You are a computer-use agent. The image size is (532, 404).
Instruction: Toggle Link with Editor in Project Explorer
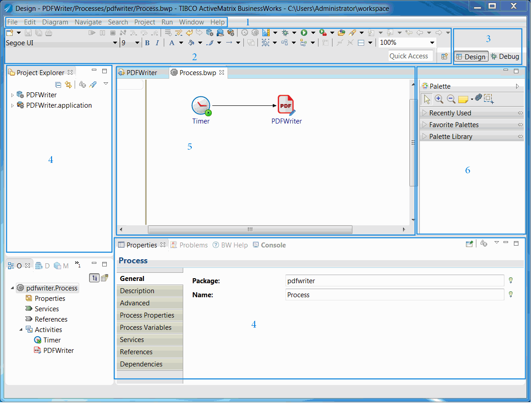[68, 85]
